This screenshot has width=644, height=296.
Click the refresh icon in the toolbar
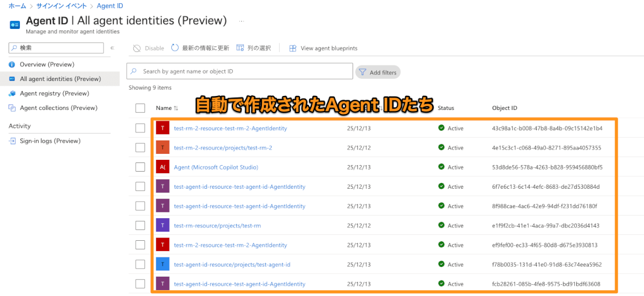tap(175, 48)
